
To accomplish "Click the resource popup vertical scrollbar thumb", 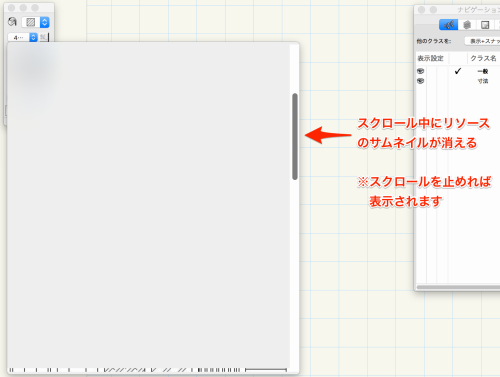I will [295, 137].
